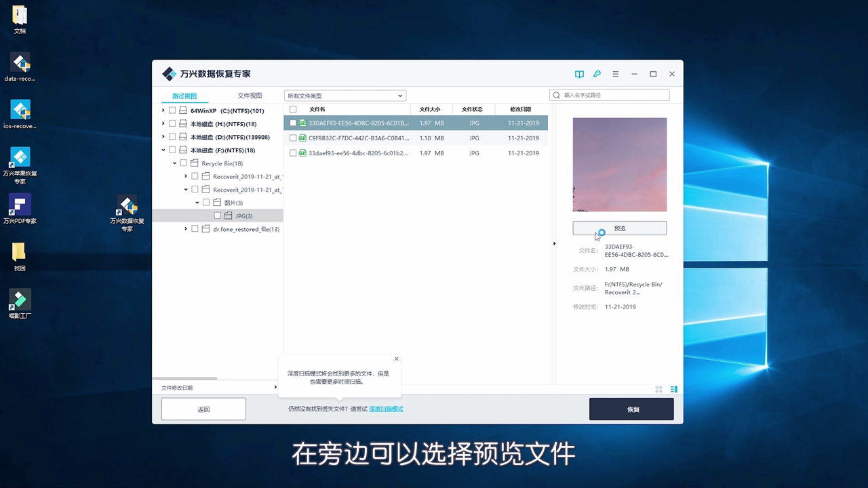
Task: Select the 路径视图 tab
Action: coord(183,95)
